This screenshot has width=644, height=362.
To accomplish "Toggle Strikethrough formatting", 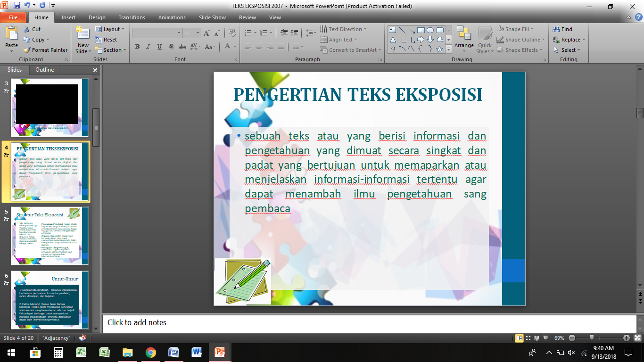I will pos(182,47).
